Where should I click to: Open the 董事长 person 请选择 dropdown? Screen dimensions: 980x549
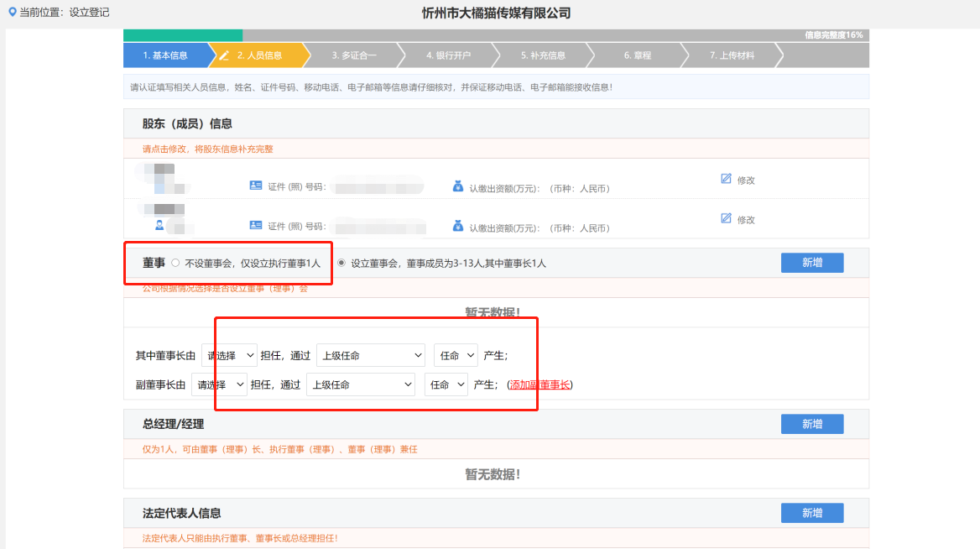[x=229, y=355]
